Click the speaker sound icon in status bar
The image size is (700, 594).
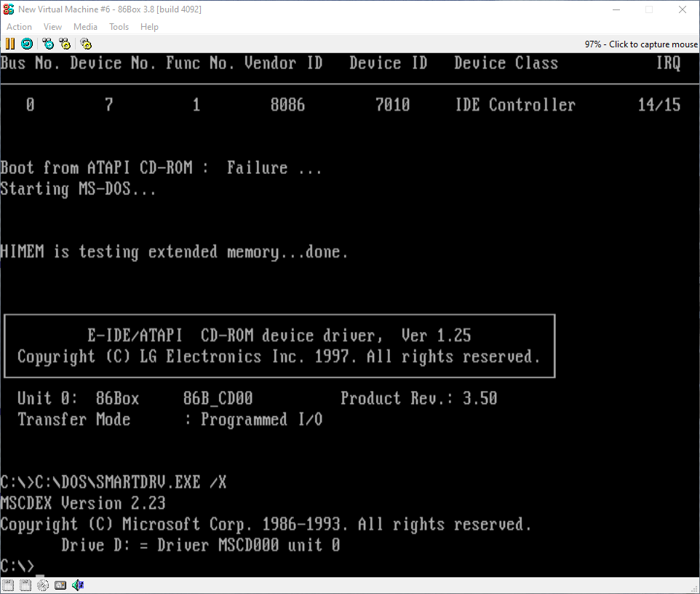[78, 585]
